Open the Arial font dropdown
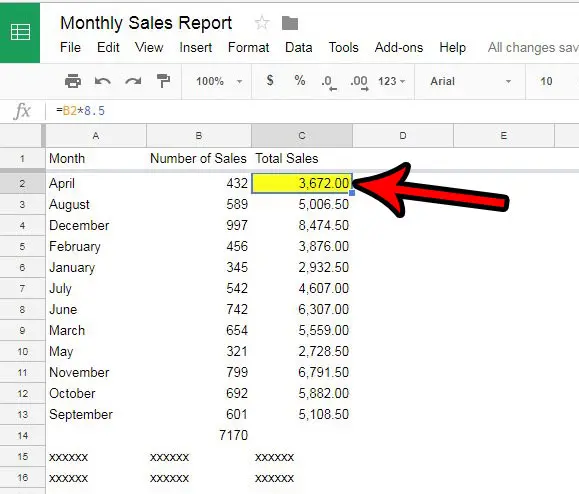579x494 pixels. click(470, 81)
